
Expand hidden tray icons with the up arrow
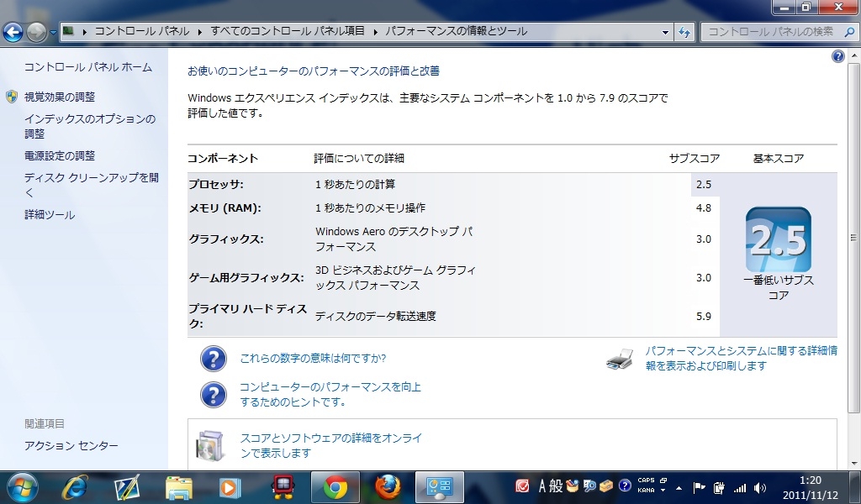679,488
